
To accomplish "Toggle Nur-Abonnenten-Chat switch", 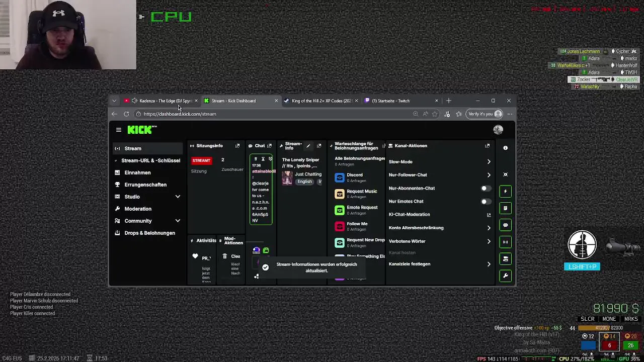I will (485, 188).
